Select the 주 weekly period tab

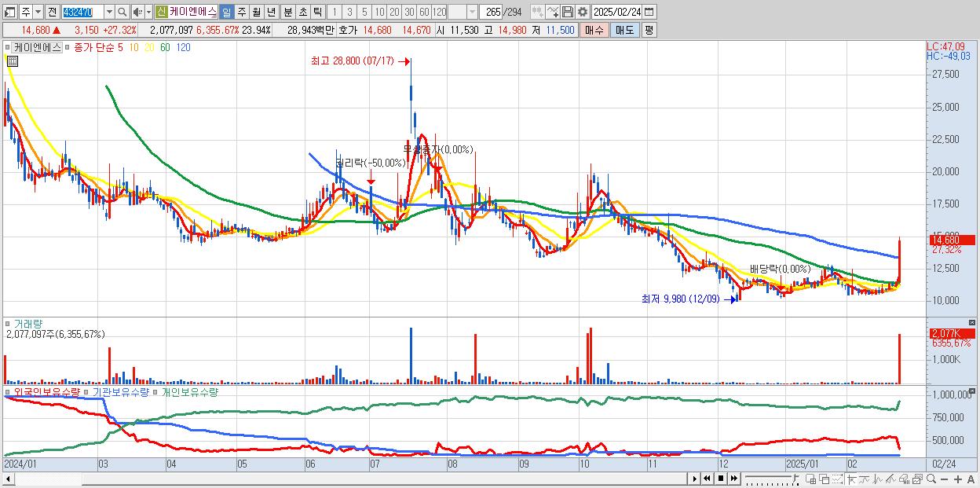(241, 12)
